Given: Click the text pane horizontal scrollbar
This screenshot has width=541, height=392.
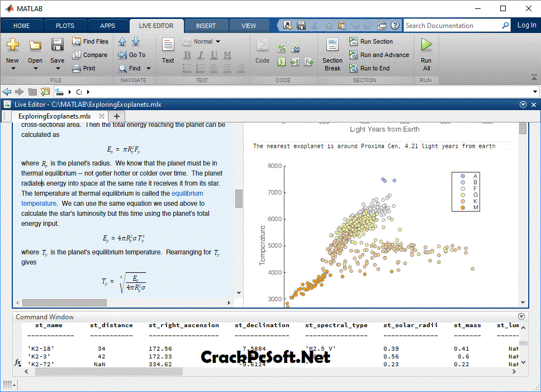Looking at the screenshot, I should (64, 303).
